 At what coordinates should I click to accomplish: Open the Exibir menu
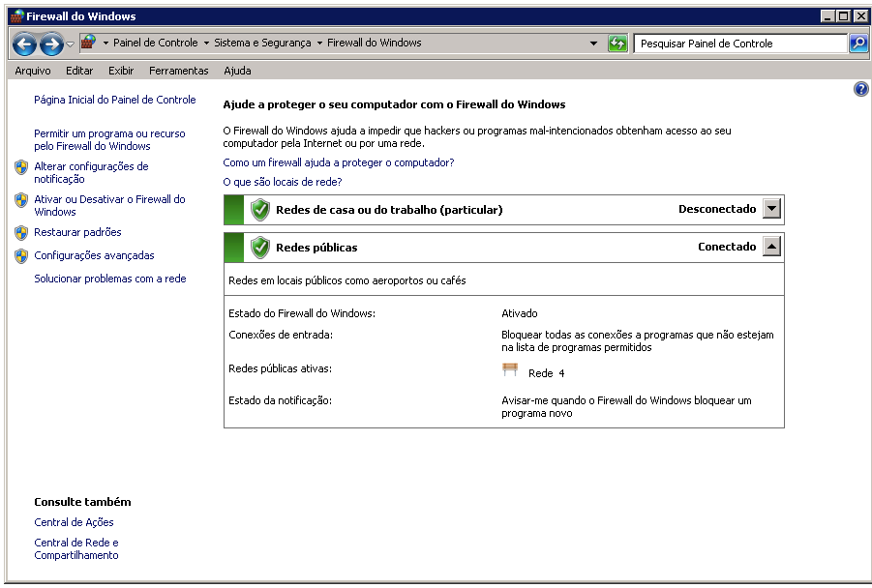(x=121, y=71)
